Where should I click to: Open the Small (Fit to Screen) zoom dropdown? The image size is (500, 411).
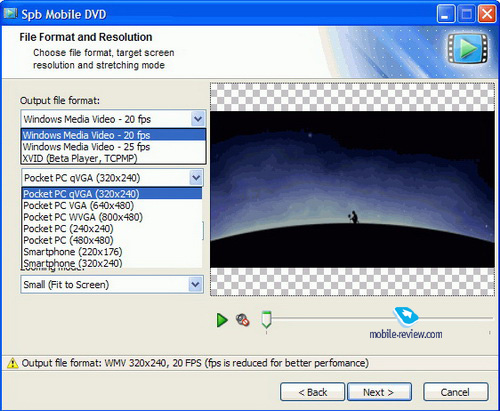pyautogui.click(x=112, y=285)
